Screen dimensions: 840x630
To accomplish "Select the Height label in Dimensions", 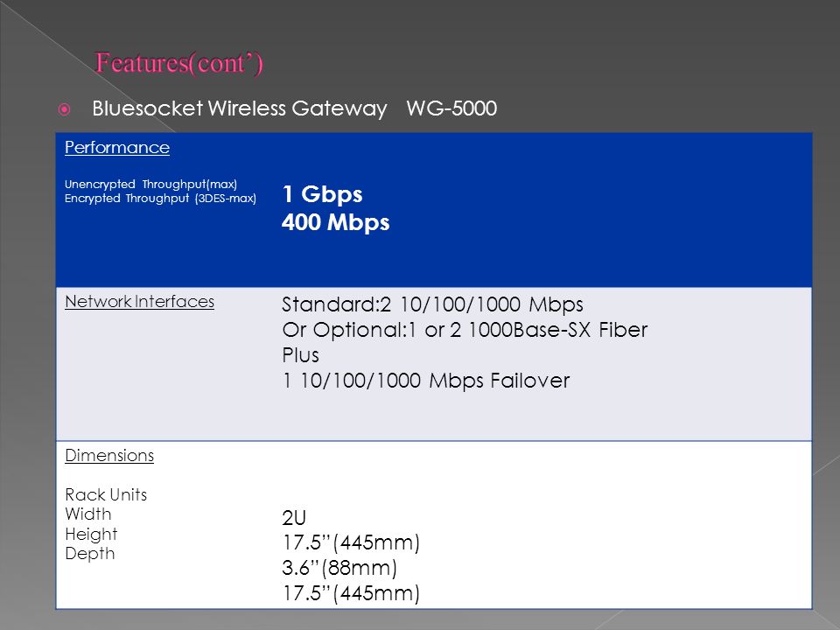I will pos(91,534).
